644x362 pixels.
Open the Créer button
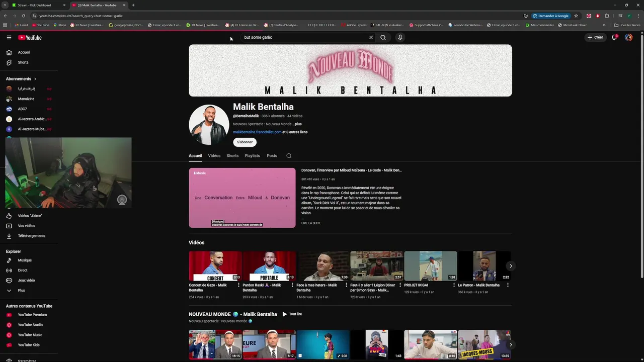[x=595, y=37]
